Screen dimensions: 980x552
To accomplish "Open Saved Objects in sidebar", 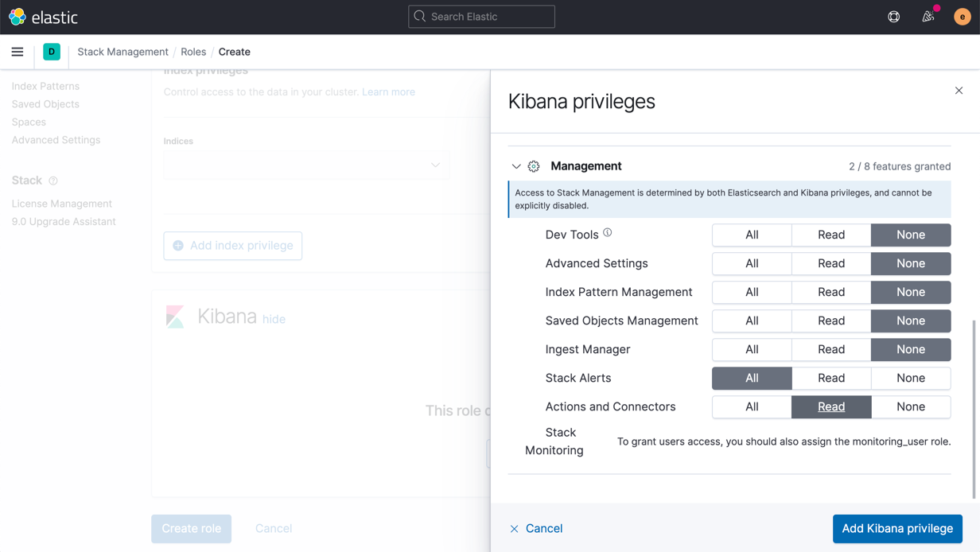I will pos(45,104).
